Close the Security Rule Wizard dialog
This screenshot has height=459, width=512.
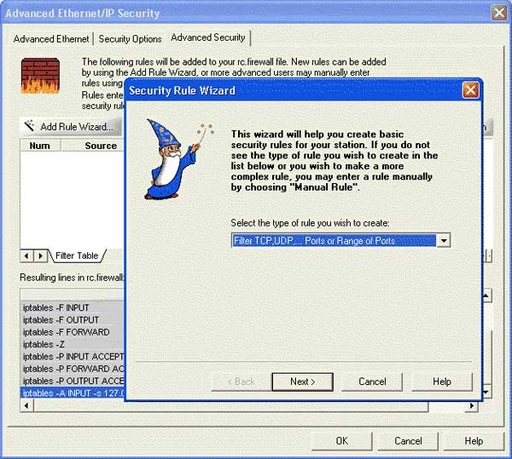pos(471,90)
